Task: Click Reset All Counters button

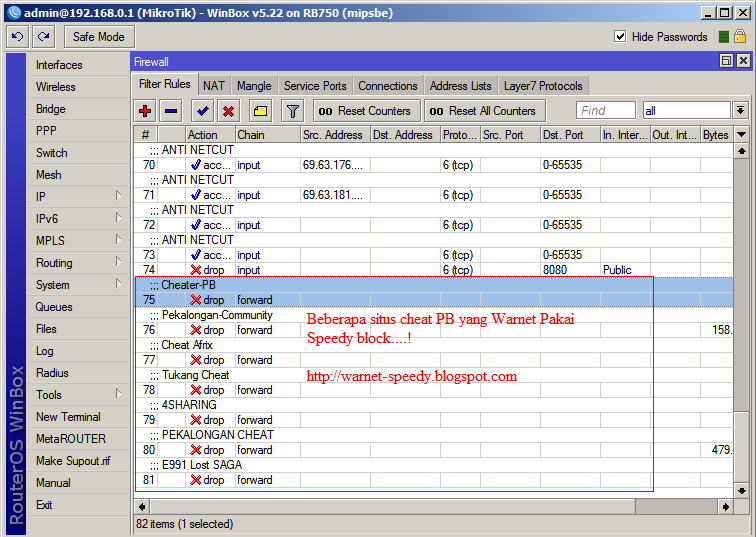Action: point(485,111)
